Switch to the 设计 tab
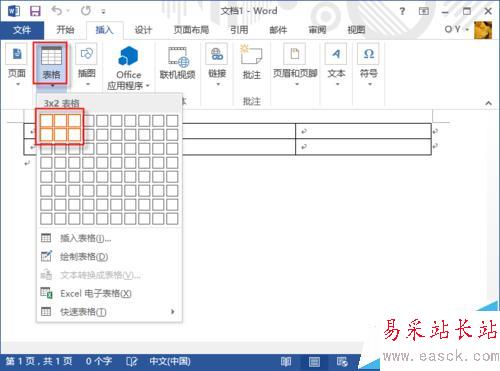500x371 pixels. (x=143, y=30)
